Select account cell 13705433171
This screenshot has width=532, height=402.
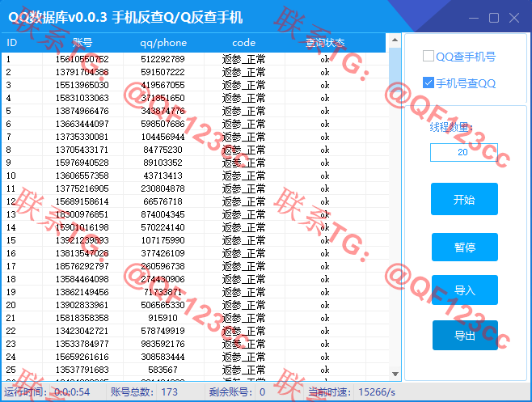(x=82, y=150)
